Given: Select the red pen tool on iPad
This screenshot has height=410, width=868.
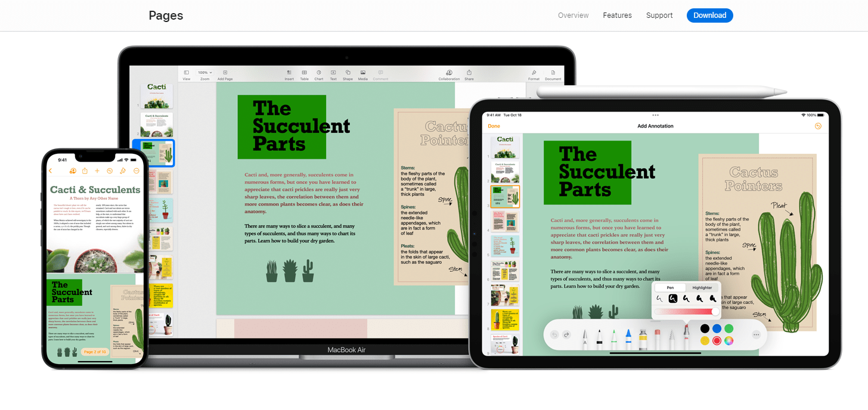Looking at the screenshot, I should tap(687, 336).
